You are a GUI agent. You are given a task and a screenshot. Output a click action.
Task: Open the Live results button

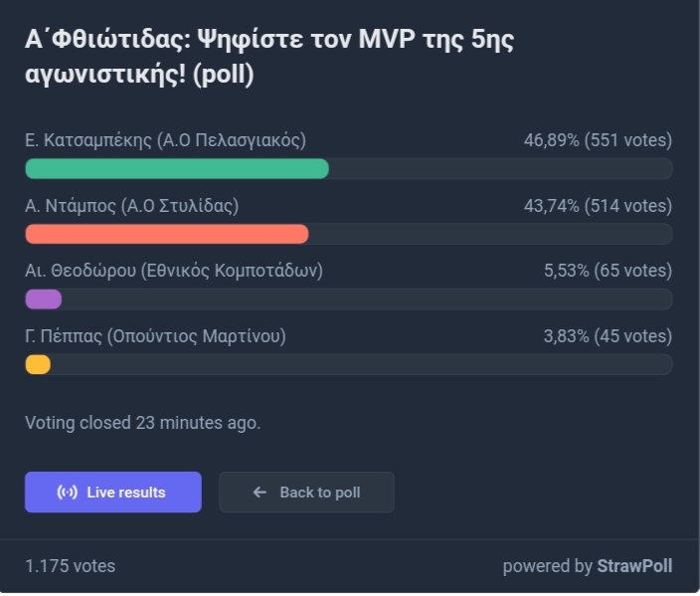click(113, 492)
